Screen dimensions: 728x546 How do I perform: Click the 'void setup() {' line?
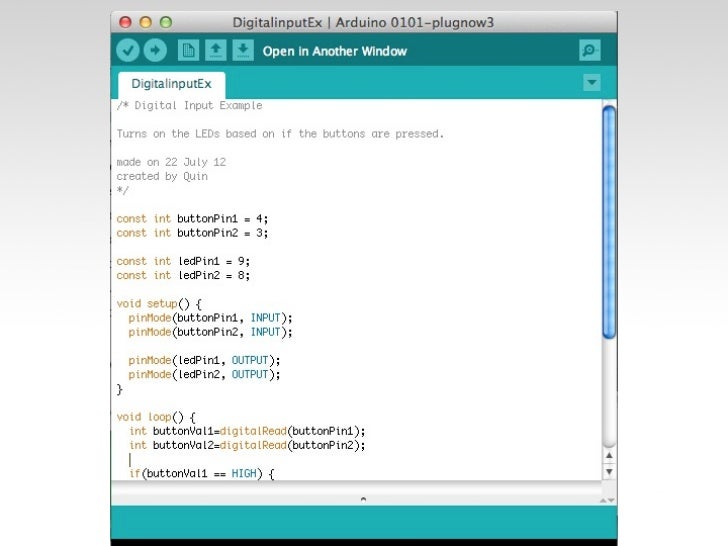pyautogui.click(x=159, y=304)
